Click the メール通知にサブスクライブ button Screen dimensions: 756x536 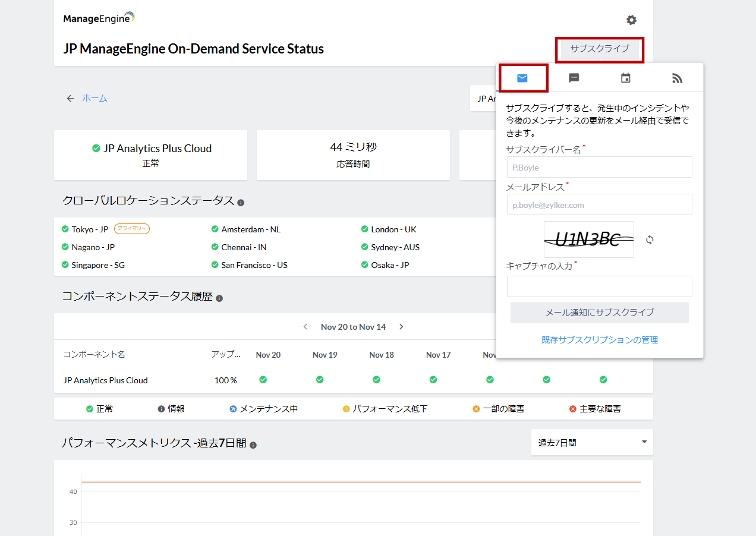(599, 313)
